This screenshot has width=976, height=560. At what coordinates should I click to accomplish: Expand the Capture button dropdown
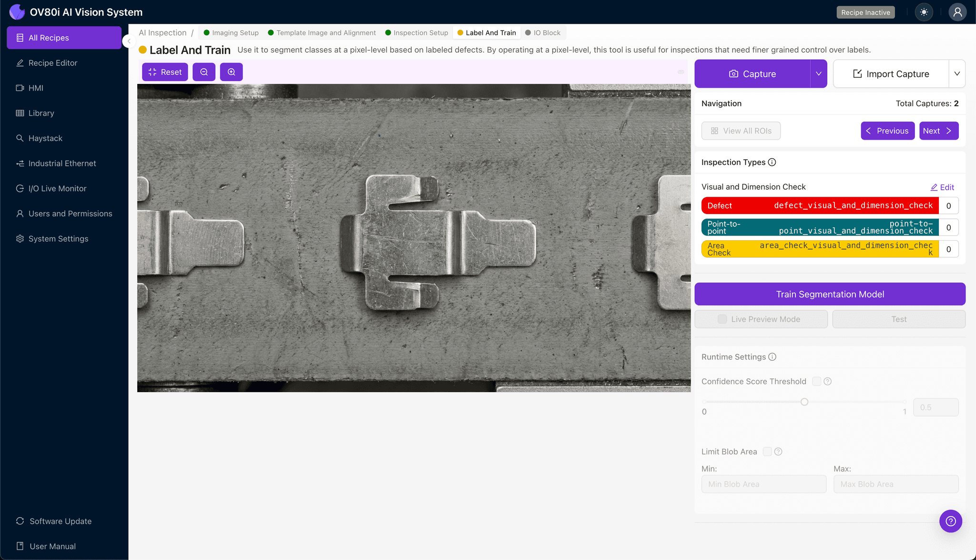[818, 73]
